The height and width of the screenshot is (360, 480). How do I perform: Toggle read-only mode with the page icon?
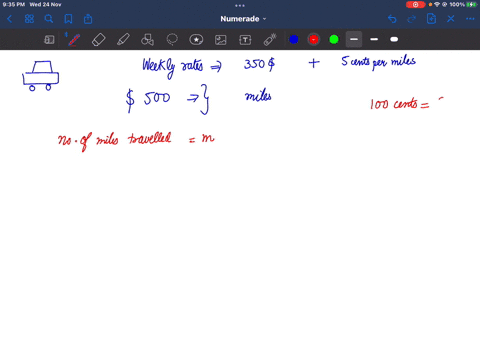tap(49, 40)
